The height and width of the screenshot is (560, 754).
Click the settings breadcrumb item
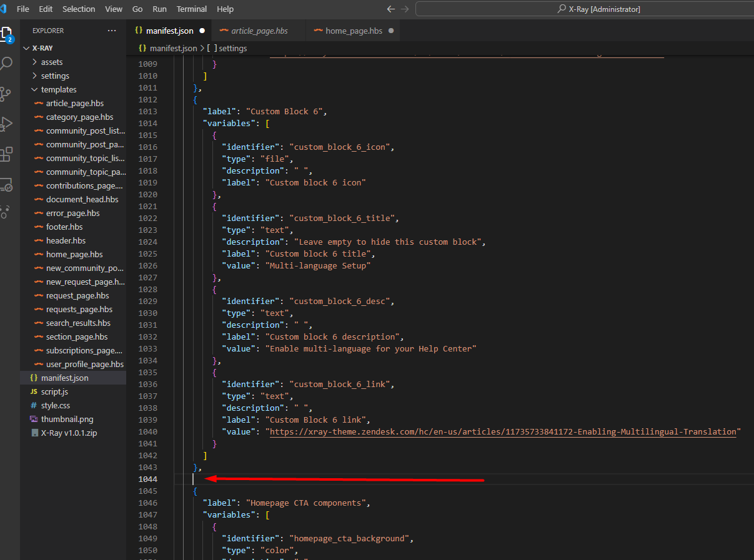[x=232, y=48]
